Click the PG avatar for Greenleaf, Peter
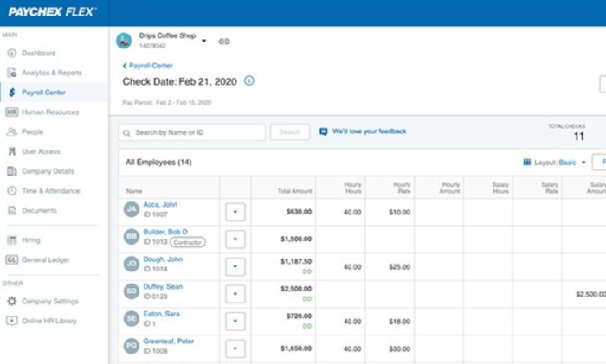This screenshot has height=364, width=606. point(132,346)
